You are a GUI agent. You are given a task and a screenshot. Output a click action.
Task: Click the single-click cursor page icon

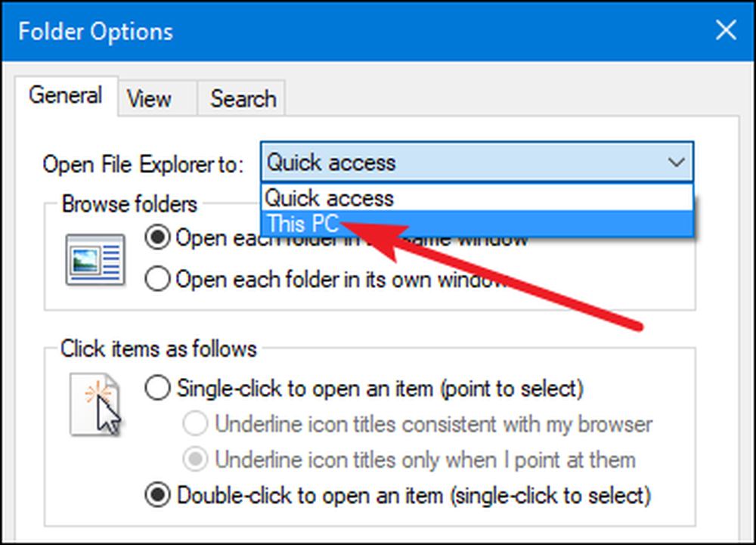[95, 404]
